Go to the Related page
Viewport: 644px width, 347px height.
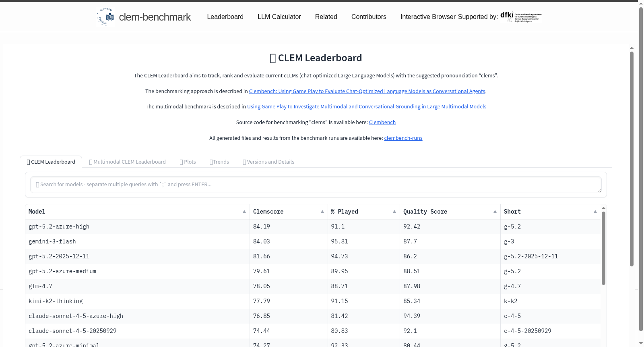[326, 17]
